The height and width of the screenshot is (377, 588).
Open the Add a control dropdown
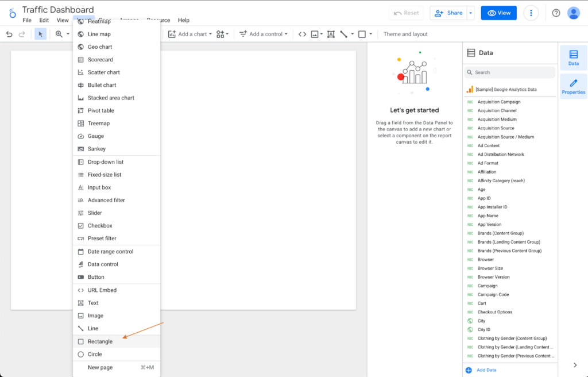[264, 34]
